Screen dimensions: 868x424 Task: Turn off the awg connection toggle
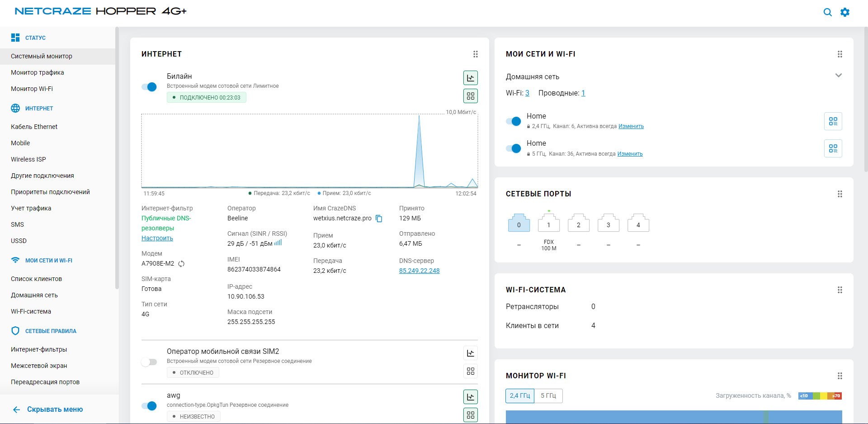(x=149, y=406)
